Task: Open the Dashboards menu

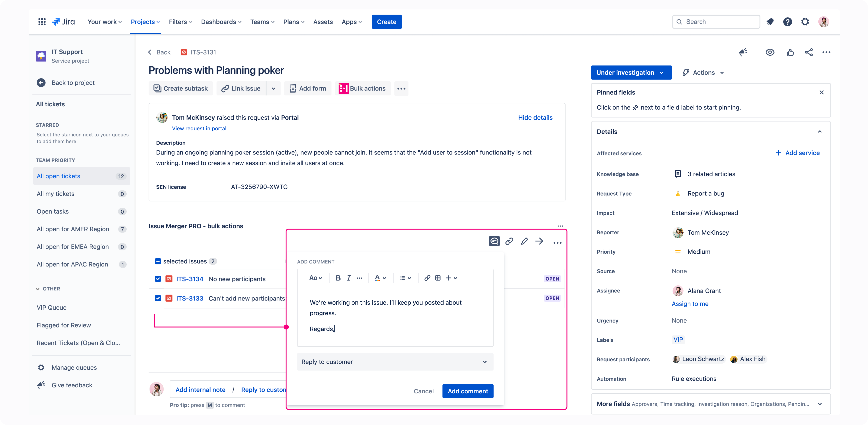Action: point(221,22)
